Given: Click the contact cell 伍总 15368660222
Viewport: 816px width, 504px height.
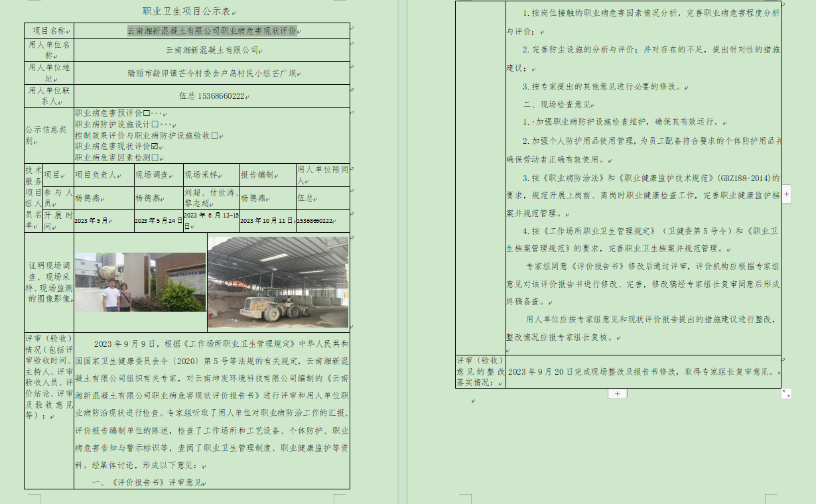Looking at the screenshot, I should tap(212, 96).
